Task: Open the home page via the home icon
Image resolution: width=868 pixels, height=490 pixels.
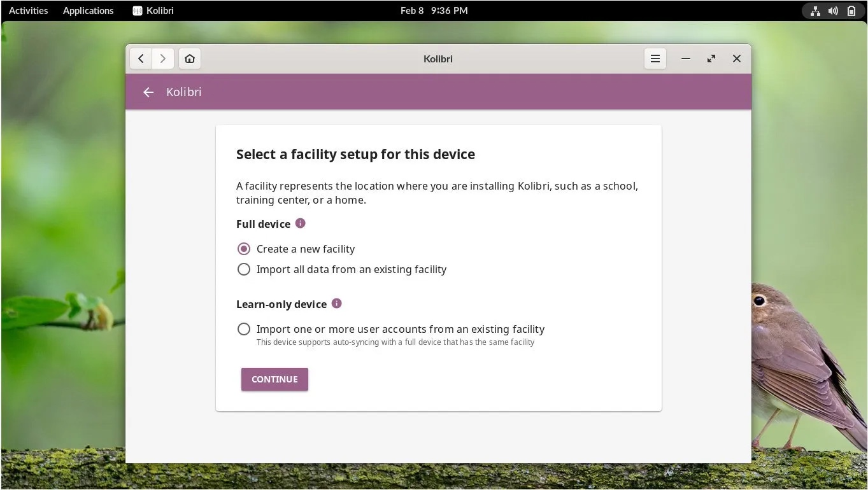Action: pos(189,58)
